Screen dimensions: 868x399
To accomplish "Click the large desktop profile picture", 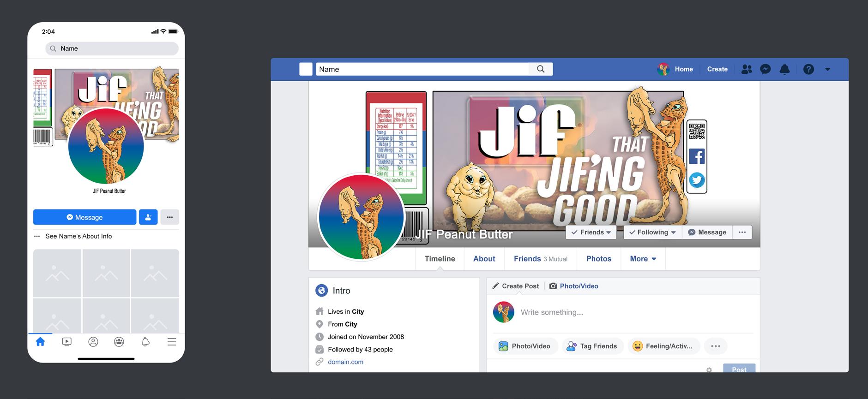I will click(x=361, y=217).
